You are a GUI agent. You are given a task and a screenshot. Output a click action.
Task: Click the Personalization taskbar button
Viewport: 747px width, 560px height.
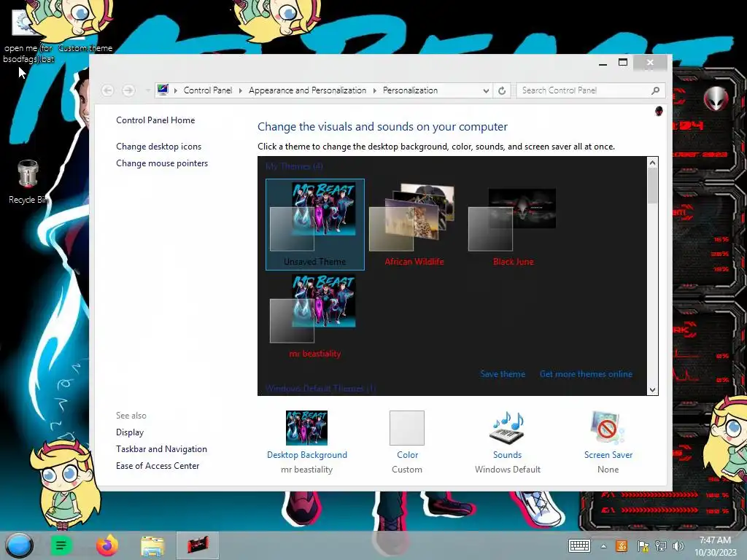[198, 545]
